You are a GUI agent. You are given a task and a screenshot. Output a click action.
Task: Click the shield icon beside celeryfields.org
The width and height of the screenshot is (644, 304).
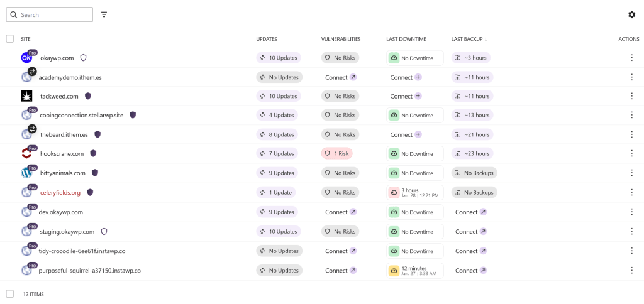(x=91, y=192)
